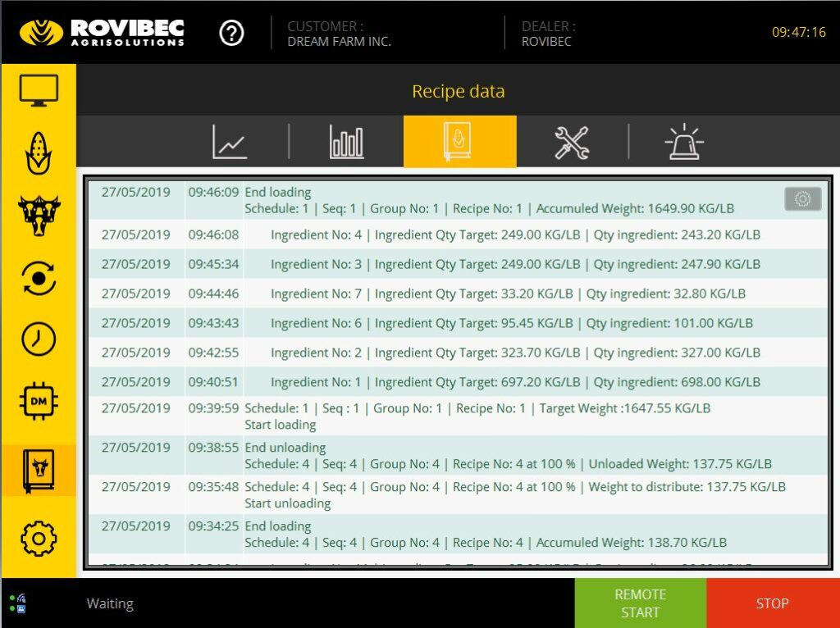Select the 09:35:48 Start unloading entry
840x628 pixels.
coord(458,494)
